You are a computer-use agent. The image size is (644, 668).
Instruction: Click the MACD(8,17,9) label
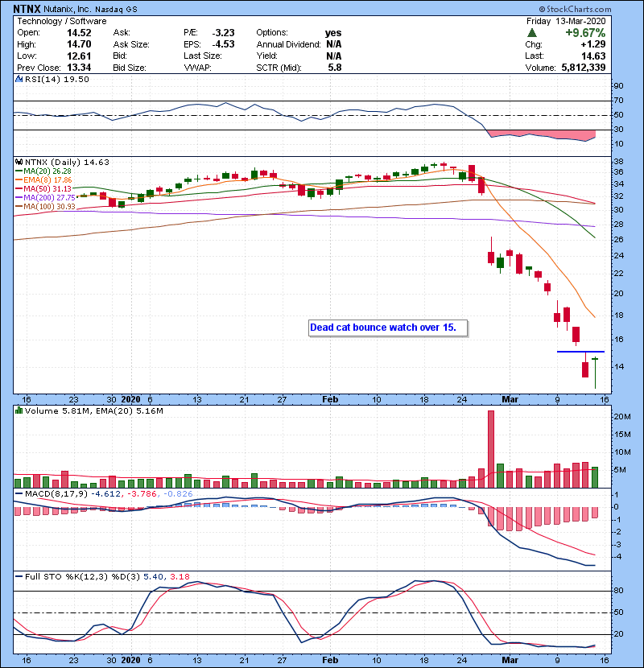(x=56, y=494)
